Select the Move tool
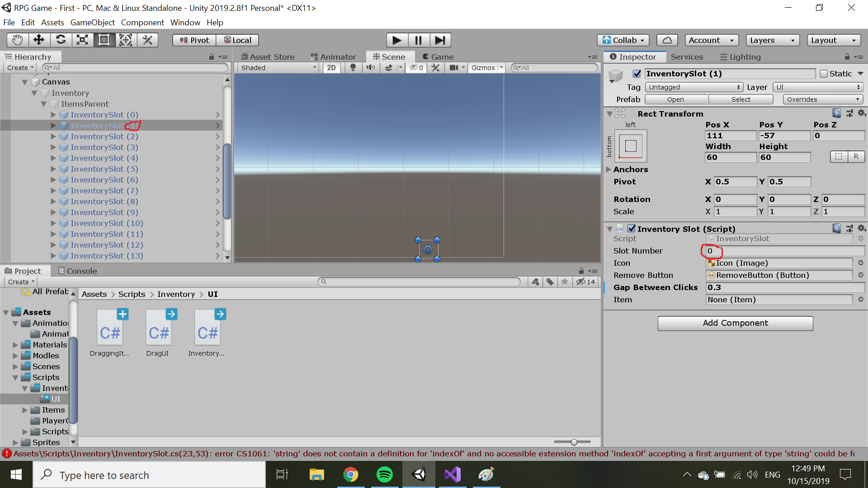868x488 pixels. tap(39, 40)
